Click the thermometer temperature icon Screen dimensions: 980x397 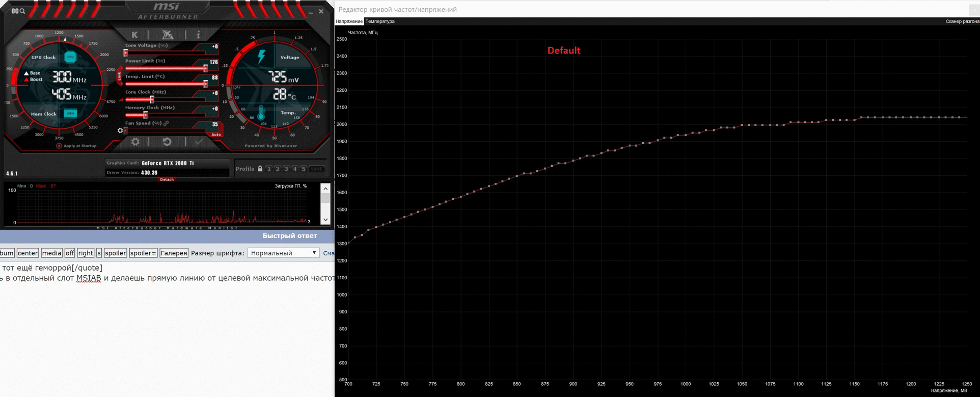pyautogui.click(x=261, y=113)
